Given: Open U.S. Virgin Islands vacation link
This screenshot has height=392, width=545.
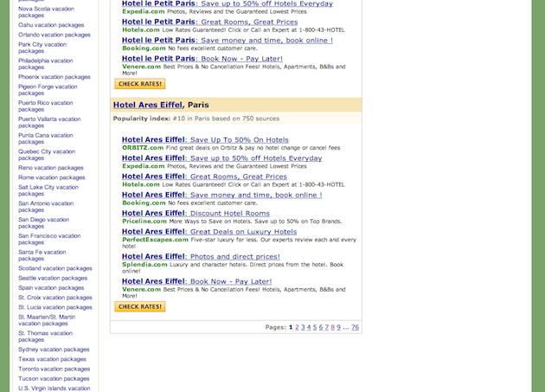Looking at the screenshot, I should (54, 389).
